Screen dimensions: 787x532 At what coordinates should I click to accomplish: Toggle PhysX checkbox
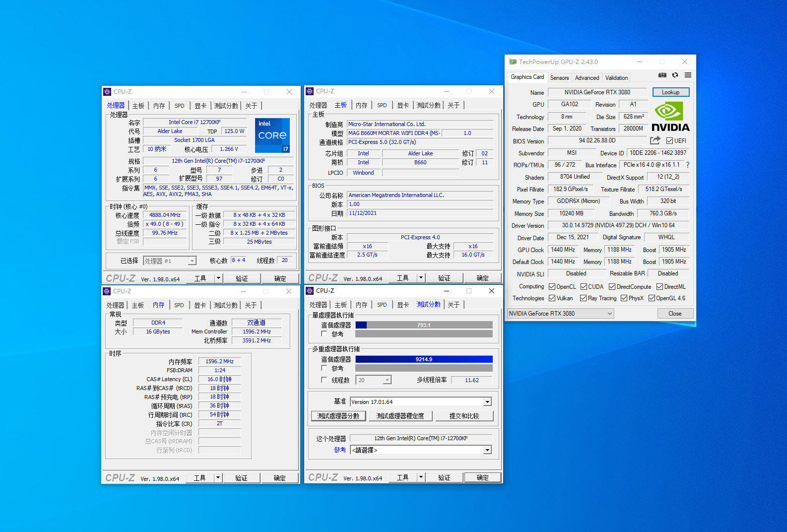point(624,298)
